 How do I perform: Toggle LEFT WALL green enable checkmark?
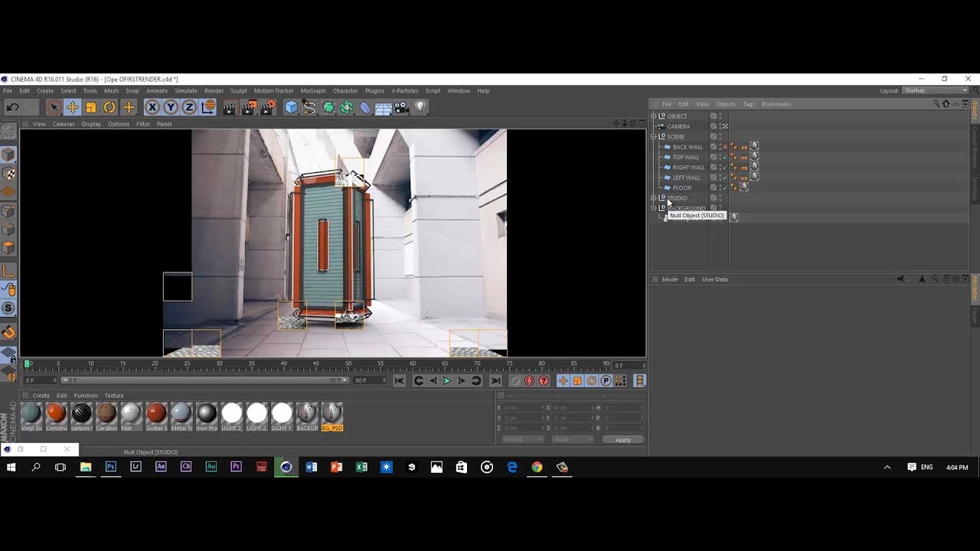[x=725, y=178]
